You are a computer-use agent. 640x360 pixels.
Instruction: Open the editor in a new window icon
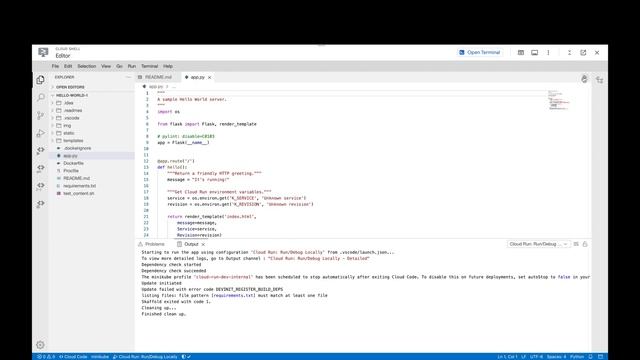pos(583,53)
